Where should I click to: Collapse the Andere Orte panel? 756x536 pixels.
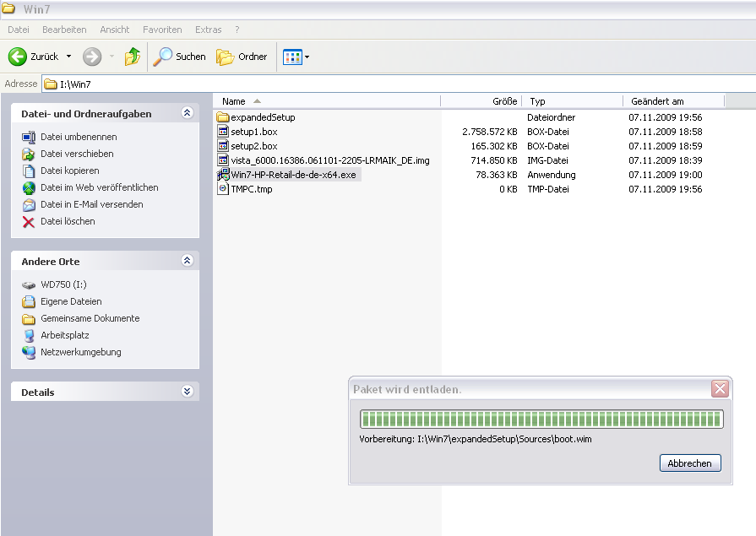187,261
